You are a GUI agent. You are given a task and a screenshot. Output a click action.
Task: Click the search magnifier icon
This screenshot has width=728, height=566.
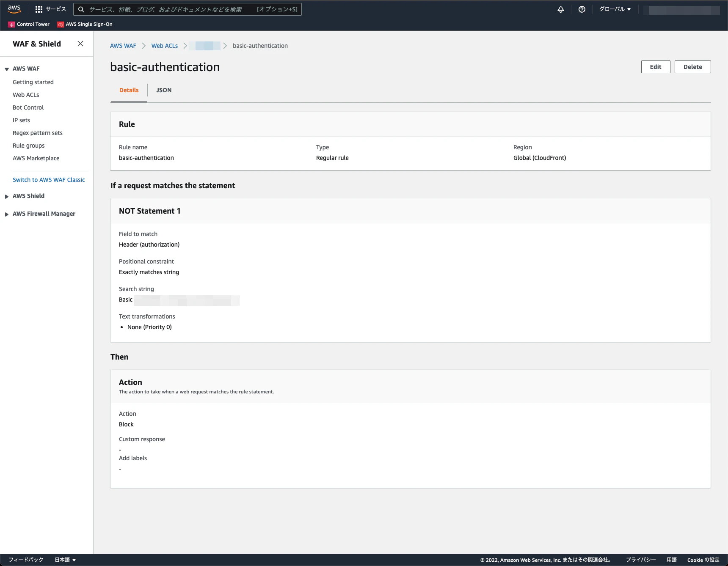point(81,9)
